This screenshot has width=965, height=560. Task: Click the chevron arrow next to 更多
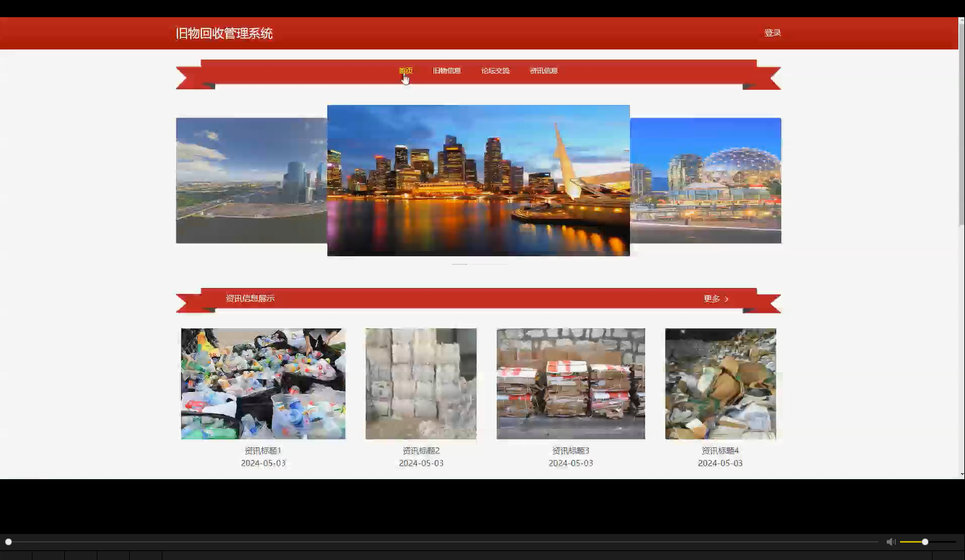[x=726, y=298]
